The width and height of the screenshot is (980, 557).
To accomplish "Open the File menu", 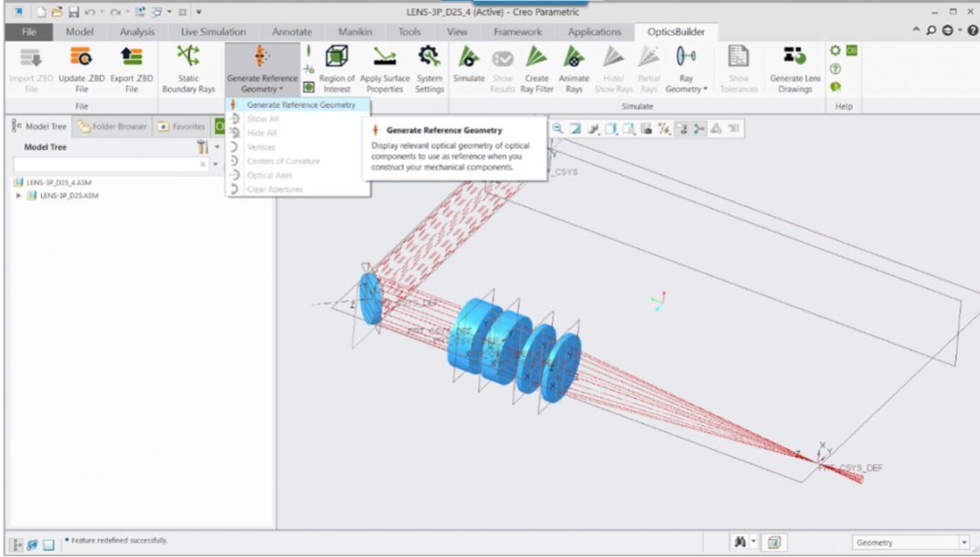I will click(29, 32).
